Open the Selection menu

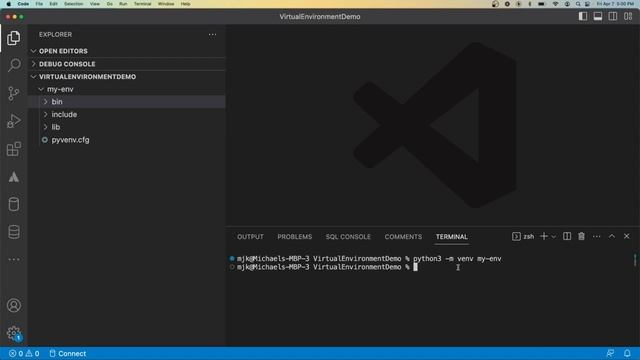73,4
